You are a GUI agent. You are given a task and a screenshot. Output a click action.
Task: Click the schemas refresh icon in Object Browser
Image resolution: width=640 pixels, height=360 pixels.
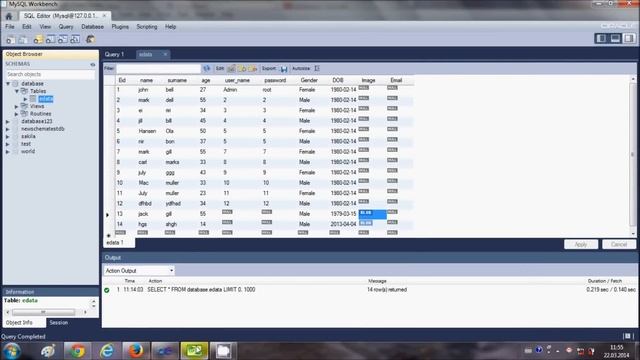click(93, 64)
